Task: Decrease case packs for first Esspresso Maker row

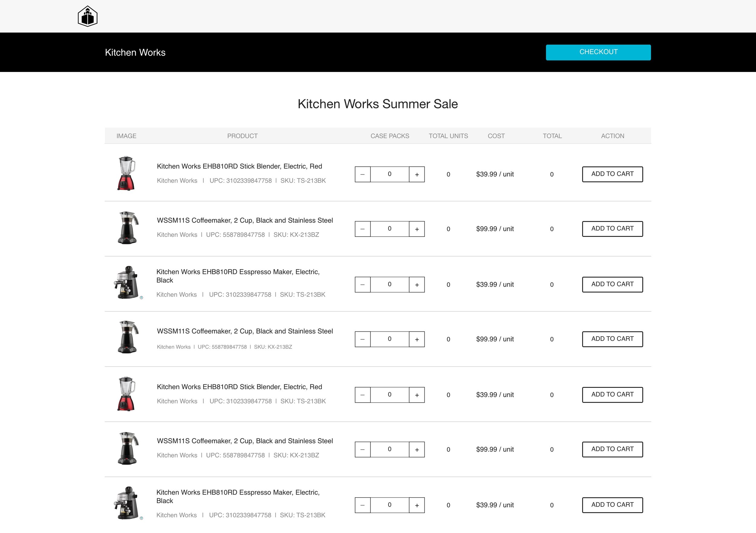Action: 363,285
